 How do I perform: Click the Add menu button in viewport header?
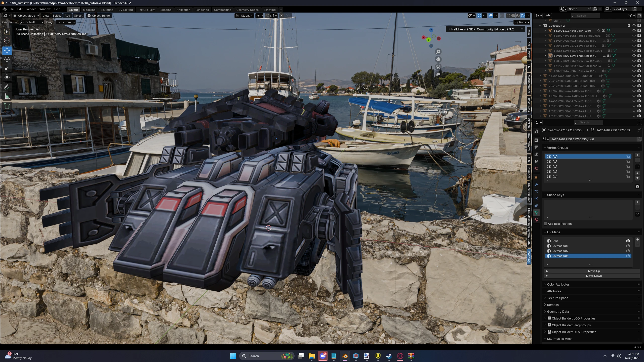point(67,16)
